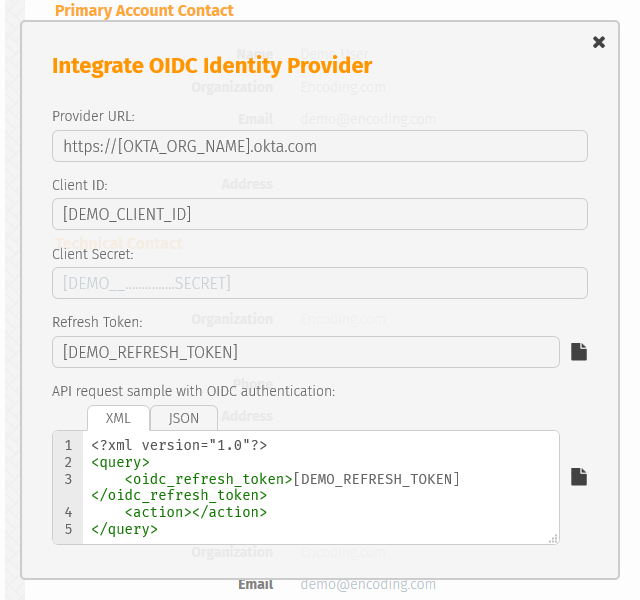This screenshot has width=640, height=600.
Task: Click the demo@encoding.com email below dialog
Action: [368, 584]
